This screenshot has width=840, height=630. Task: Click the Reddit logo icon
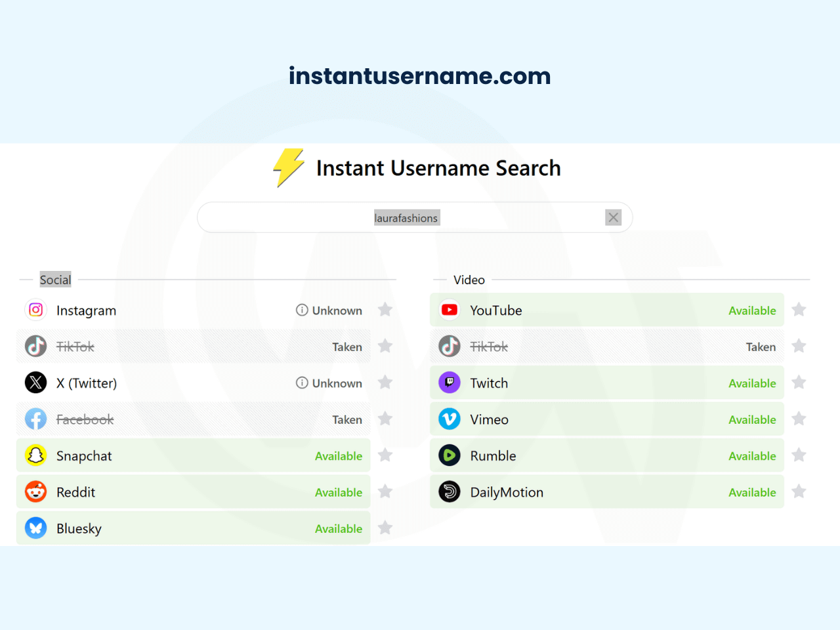[36, 492]
